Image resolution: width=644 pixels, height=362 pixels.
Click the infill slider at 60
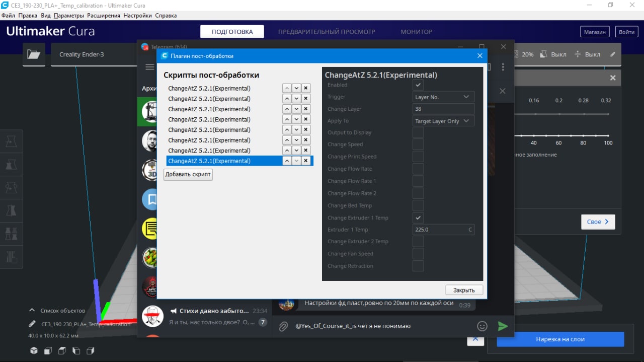(559, 135)
